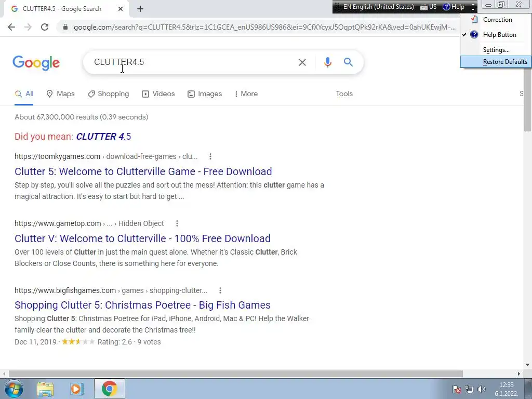The width and height of the screenshot is (532, 399).
Task: Open EN English (United States) language selector
Action: point(378,7)
